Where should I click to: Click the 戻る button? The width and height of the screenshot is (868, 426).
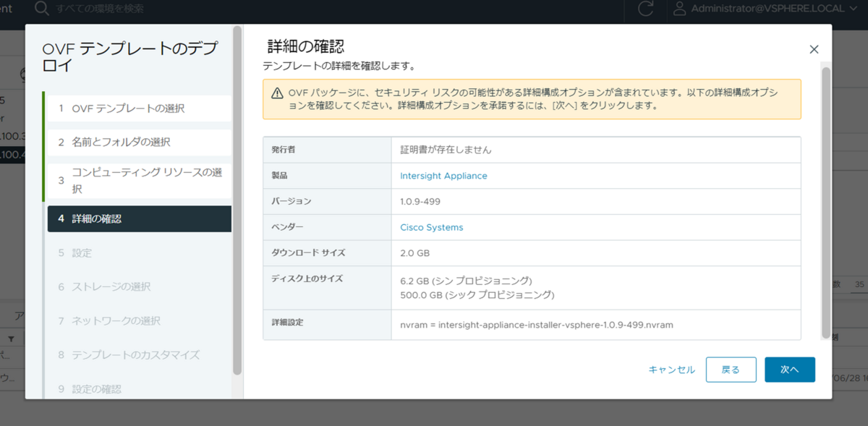[x=731, y=370]
